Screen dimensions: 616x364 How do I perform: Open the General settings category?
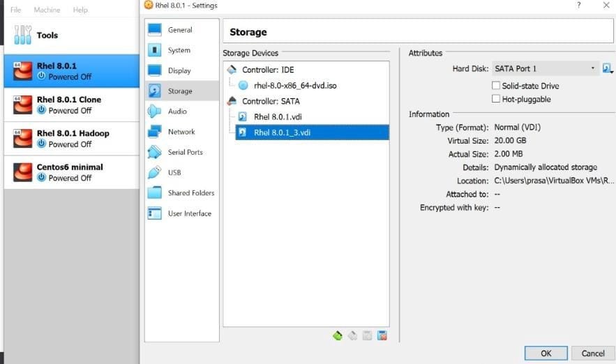[181, 30]
